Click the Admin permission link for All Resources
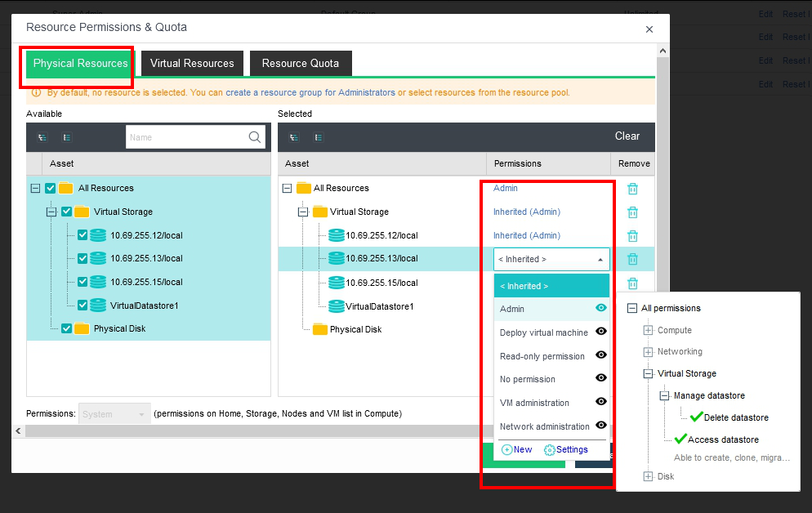The width and height of the screenshot is (812, 513). point(505,189)
